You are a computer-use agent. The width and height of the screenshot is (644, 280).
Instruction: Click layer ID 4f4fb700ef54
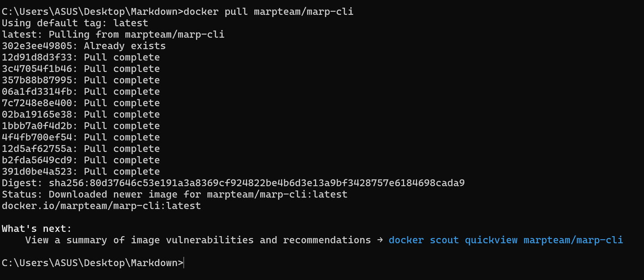coord(39,137)
